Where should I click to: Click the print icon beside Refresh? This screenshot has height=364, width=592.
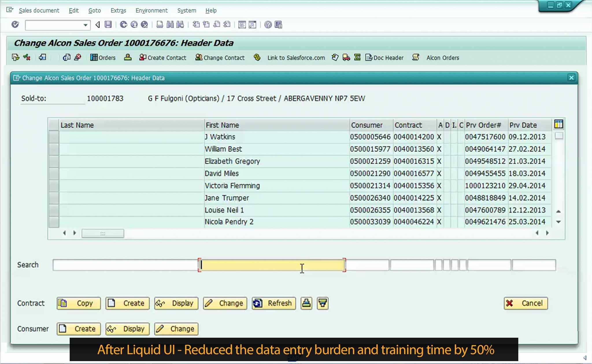(x=306, y=303)
